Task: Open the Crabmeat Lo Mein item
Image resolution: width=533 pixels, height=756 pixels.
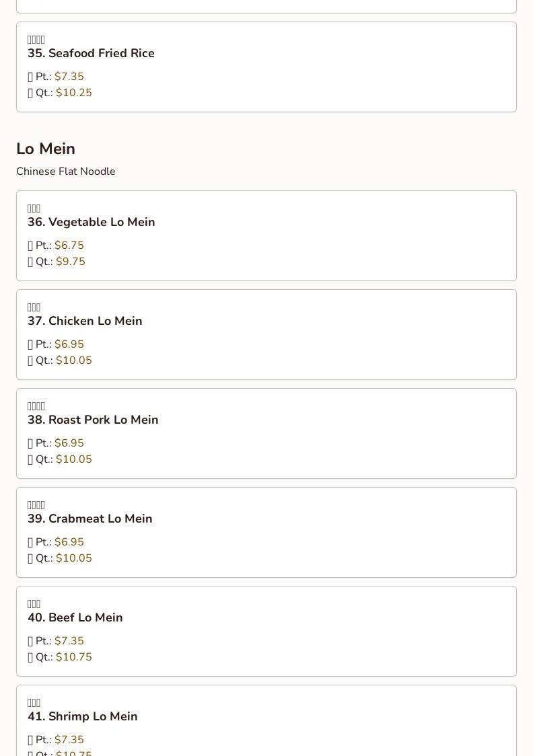Action: pos(90,519)
